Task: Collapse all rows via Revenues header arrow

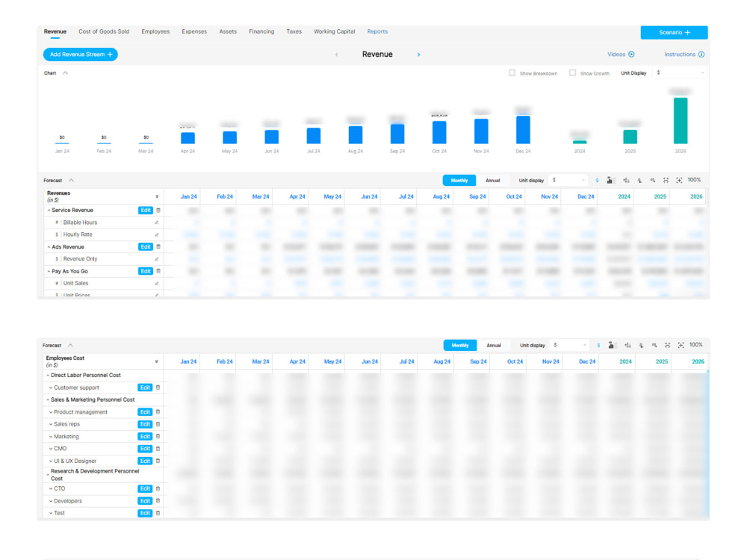Action: click(x=157, y=196)
